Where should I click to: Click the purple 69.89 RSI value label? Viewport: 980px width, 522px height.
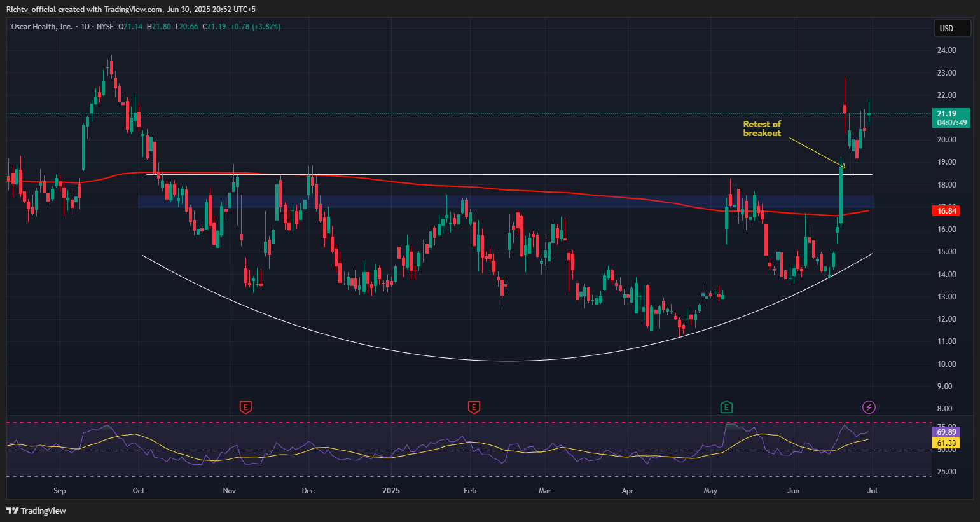(x=946, y=432)
